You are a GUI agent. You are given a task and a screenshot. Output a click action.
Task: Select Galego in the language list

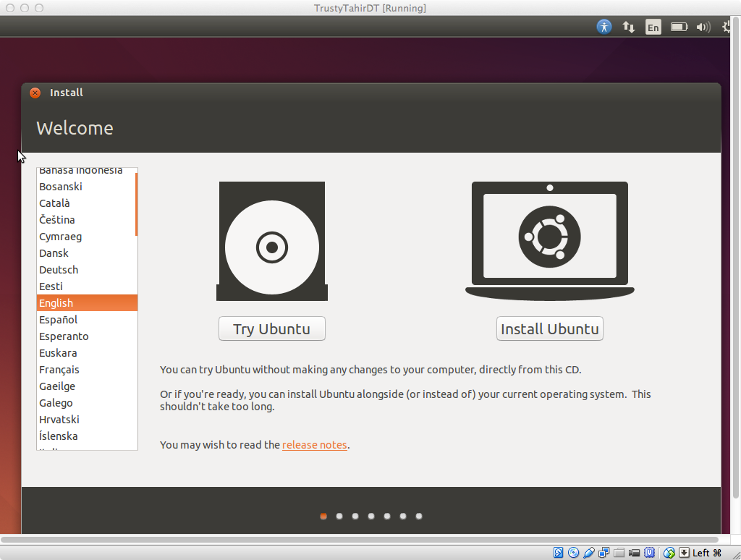[x=87, y=403]
